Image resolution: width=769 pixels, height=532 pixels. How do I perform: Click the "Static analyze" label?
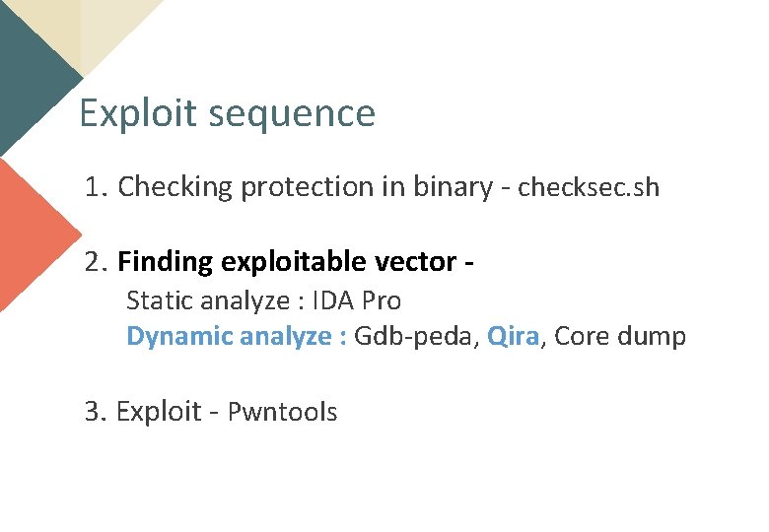coord(198,299)
